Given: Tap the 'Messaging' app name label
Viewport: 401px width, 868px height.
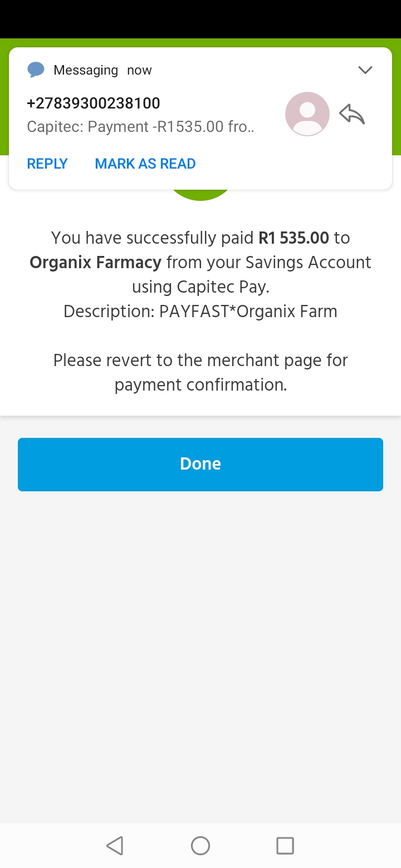Looking at the screenshot, I should tap(86, 70).
